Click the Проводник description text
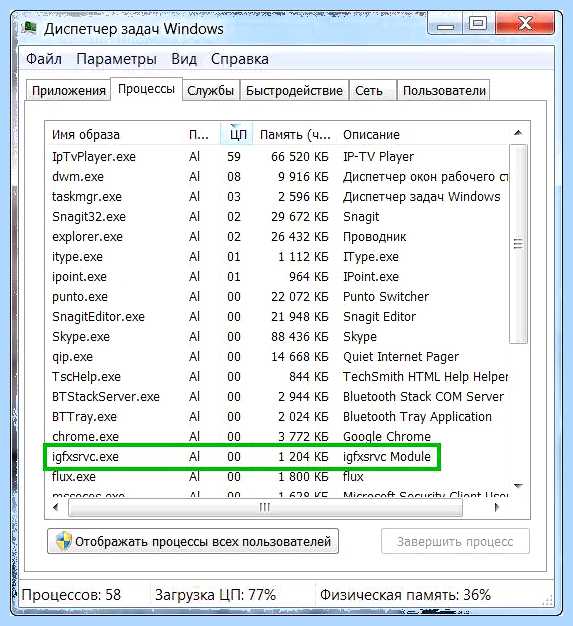The height and width of the screenshot is (626, 573). tap(374, 237)
